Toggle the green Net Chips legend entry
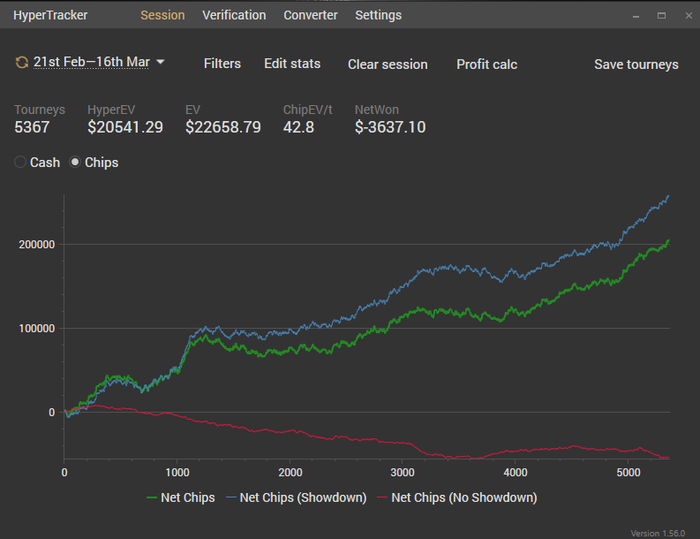Viewport: 700px width, 539px height. tap(180, 497)
